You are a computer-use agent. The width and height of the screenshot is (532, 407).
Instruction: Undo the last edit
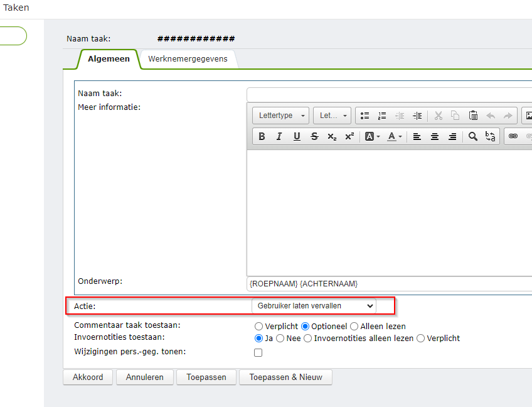click(x=491, y=116)
